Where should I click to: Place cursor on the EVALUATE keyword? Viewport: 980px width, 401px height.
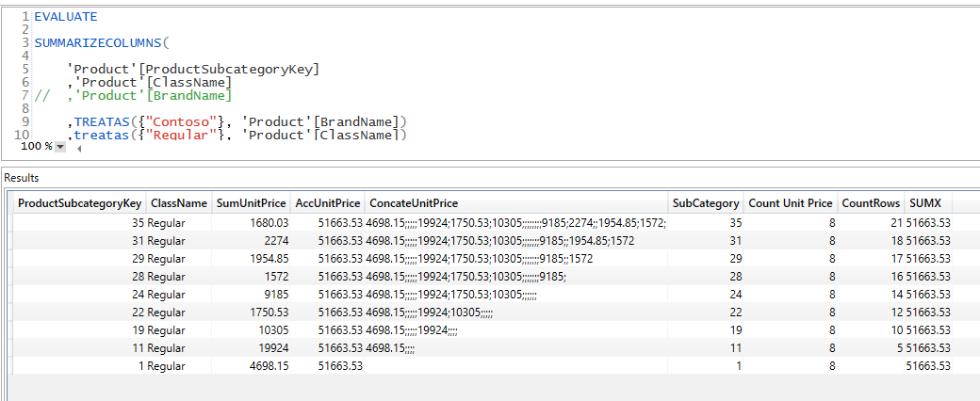(66, 17)
